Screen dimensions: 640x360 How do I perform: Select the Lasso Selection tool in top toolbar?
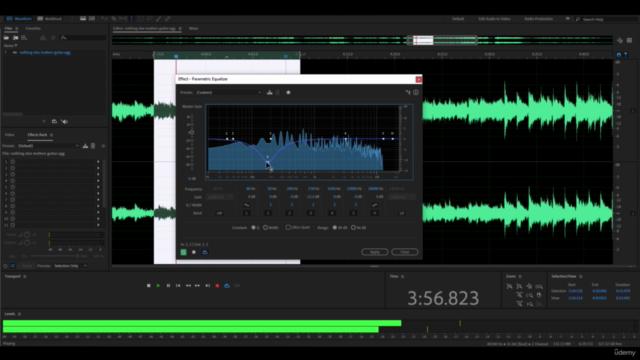pyautogui.click(x=149, y=19)
